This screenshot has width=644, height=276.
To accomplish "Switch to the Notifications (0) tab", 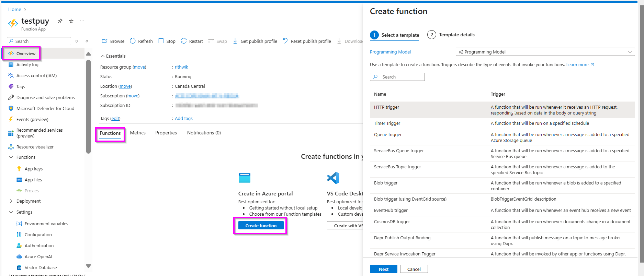I will (x=204, y=133).
